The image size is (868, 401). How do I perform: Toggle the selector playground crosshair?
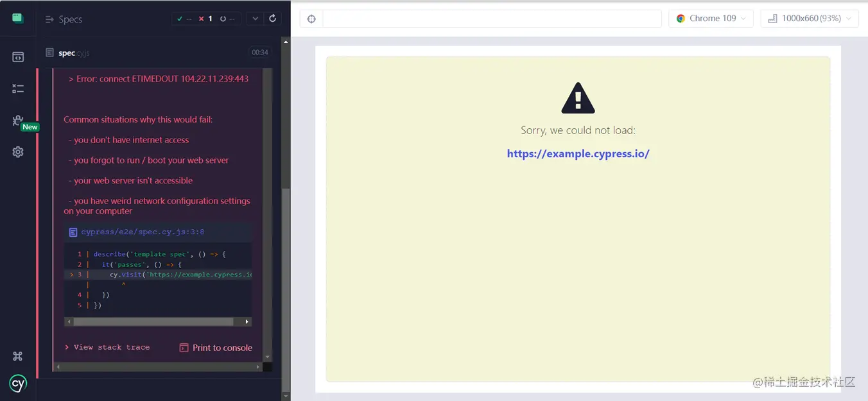[311, 19]
